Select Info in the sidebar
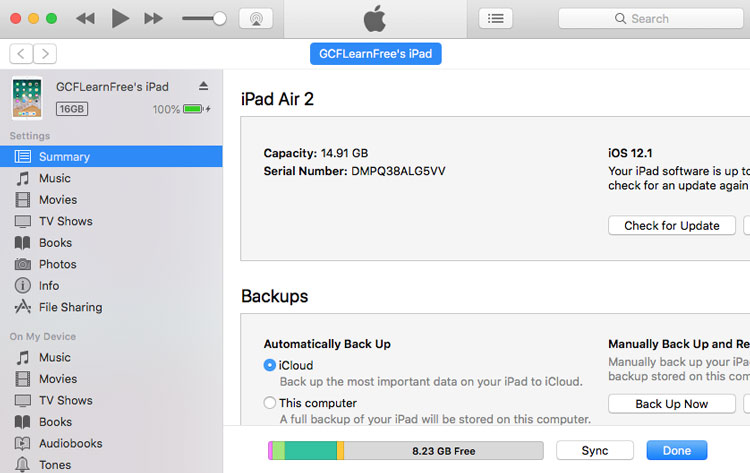Viewport: 750px width, 473px height. 49,286
